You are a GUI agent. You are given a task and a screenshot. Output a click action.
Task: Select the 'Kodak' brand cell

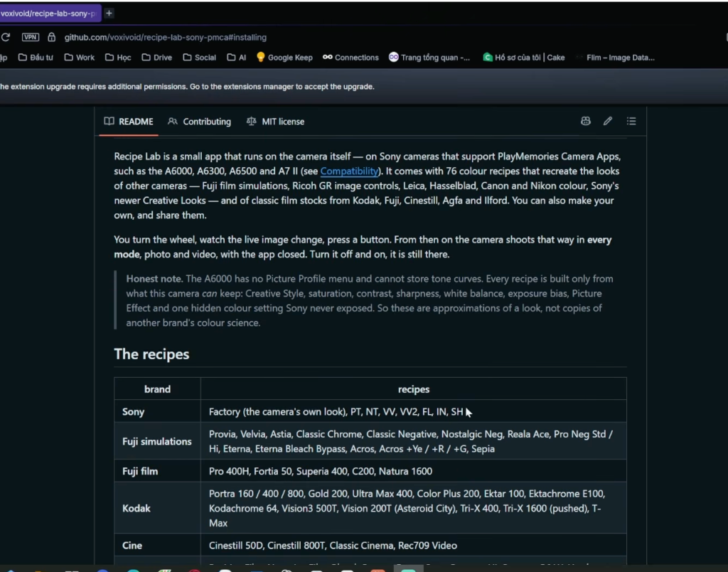coord(157,509)
